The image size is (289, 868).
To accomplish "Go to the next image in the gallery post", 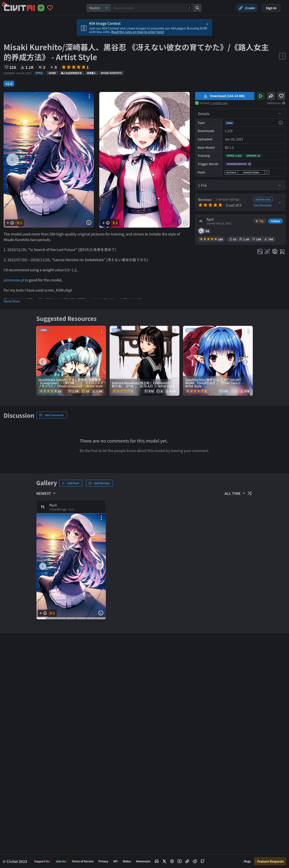I will (99, 566).
